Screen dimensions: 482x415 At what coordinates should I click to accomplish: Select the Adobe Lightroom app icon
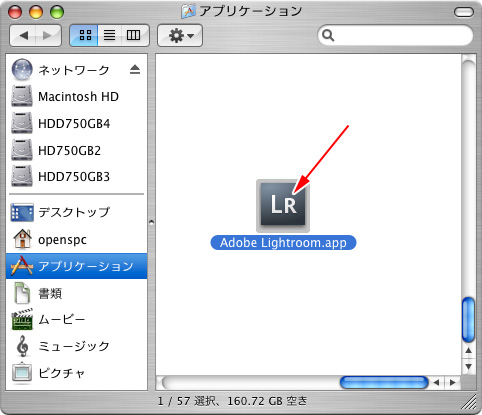pos(283,205)
